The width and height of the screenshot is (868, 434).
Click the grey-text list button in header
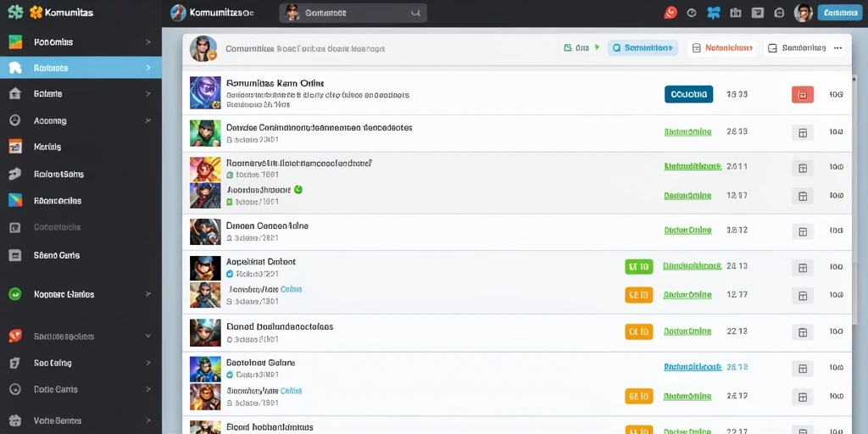(x=798, y=48)
